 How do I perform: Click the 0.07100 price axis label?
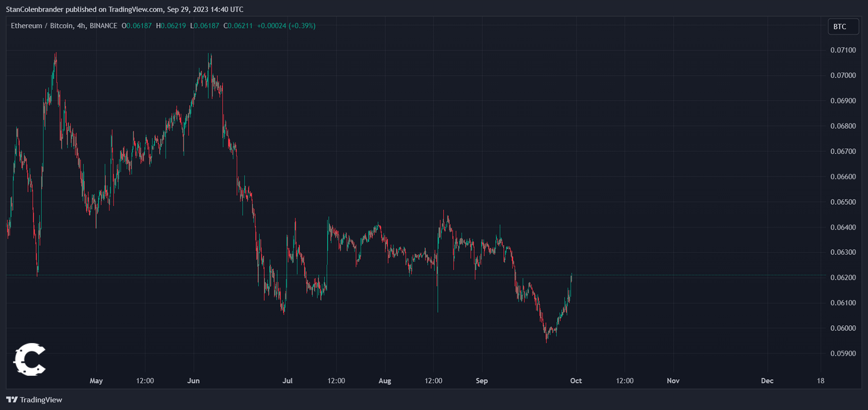[x=843, y=50]
